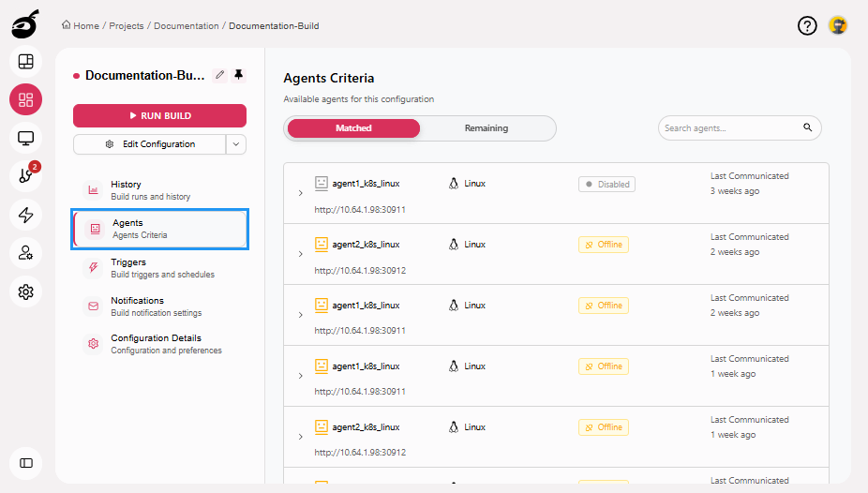Open the user avatar menu
The height and width of the screenshot is (493, 868).
[838, 25]
